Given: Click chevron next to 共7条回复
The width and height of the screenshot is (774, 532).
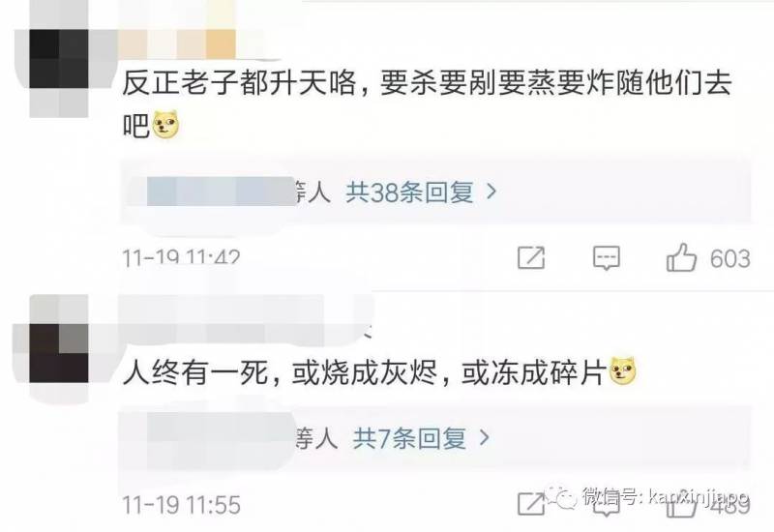Looking at the screenshot, I should (485, 438).
